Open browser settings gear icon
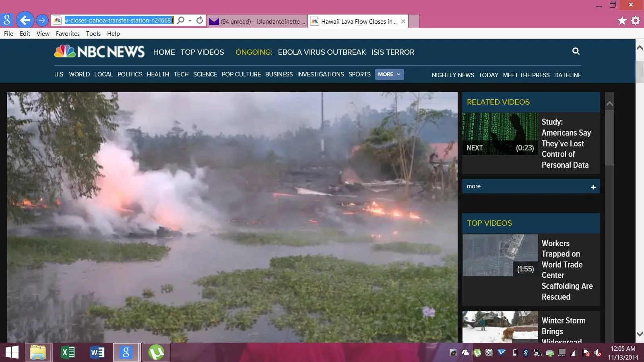Screen dimensions: 644x362 point(636,21)
